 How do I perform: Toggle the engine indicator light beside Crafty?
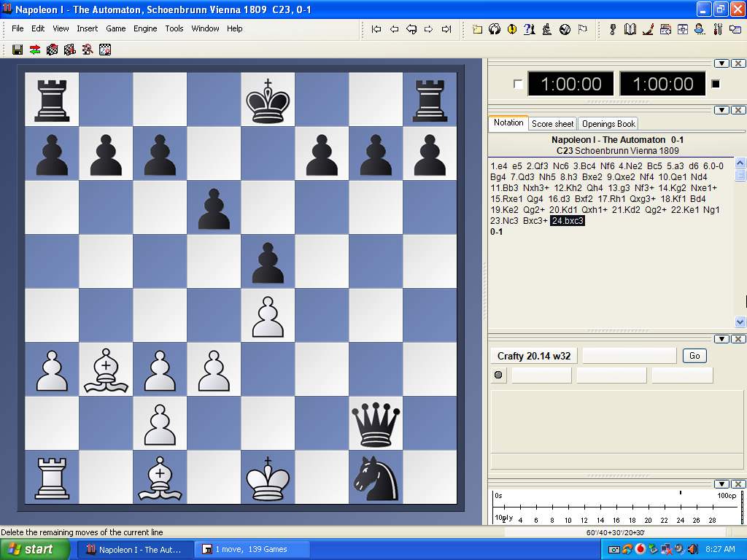[498, 374]
